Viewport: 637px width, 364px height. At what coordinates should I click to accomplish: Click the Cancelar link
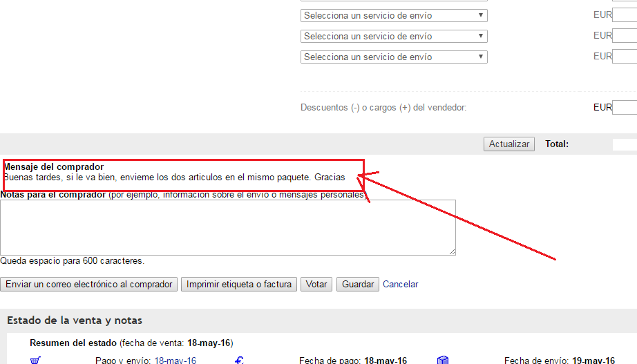[x=400, y=284]
